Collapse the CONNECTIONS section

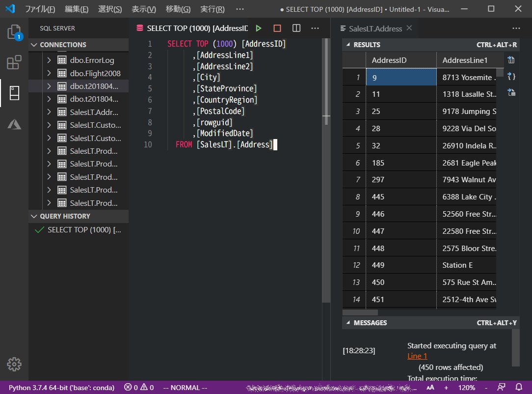click(x=34, y=45)
